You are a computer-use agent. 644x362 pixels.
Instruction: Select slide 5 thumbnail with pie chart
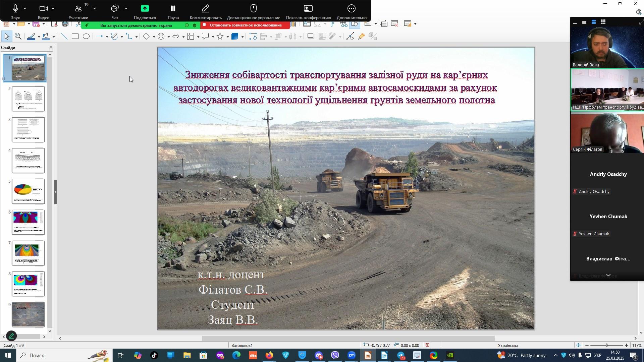(28, 191)
